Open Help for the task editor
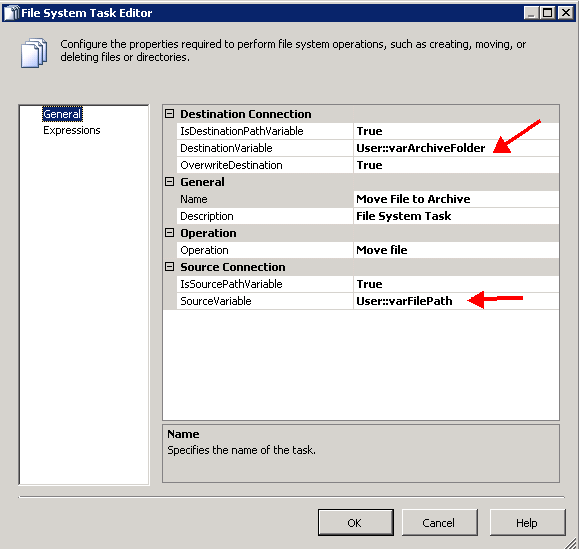The height and width of the screenshot is (549, 579). pos(528,522)
